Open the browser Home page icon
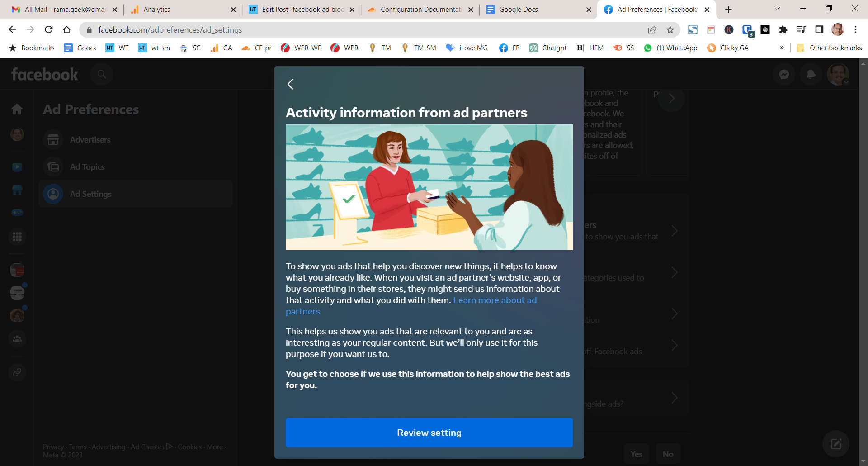Image resolution: width=868 pixels, height=466 pixels. point(66,29)
